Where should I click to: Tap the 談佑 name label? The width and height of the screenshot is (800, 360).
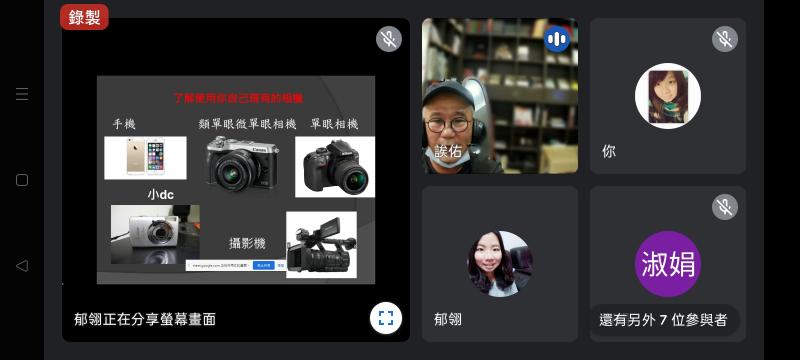pos(448,151)
